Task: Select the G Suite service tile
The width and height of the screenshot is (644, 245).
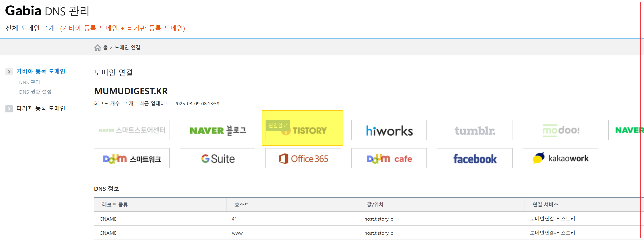Action: [x=217, y=158]
